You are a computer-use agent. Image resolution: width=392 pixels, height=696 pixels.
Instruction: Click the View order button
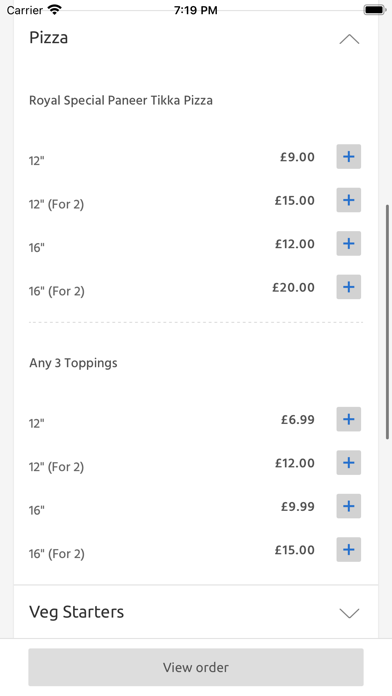196,667
